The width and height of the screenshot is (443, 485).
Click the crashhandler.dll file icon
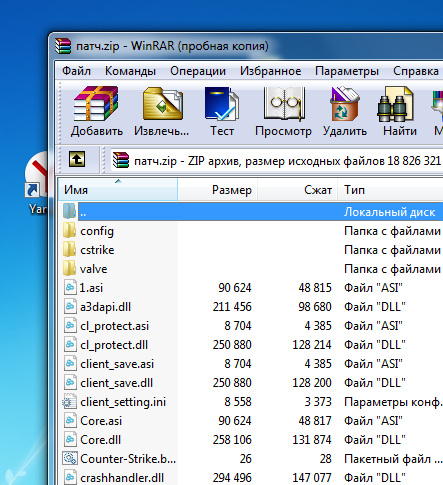click(70, 477)
